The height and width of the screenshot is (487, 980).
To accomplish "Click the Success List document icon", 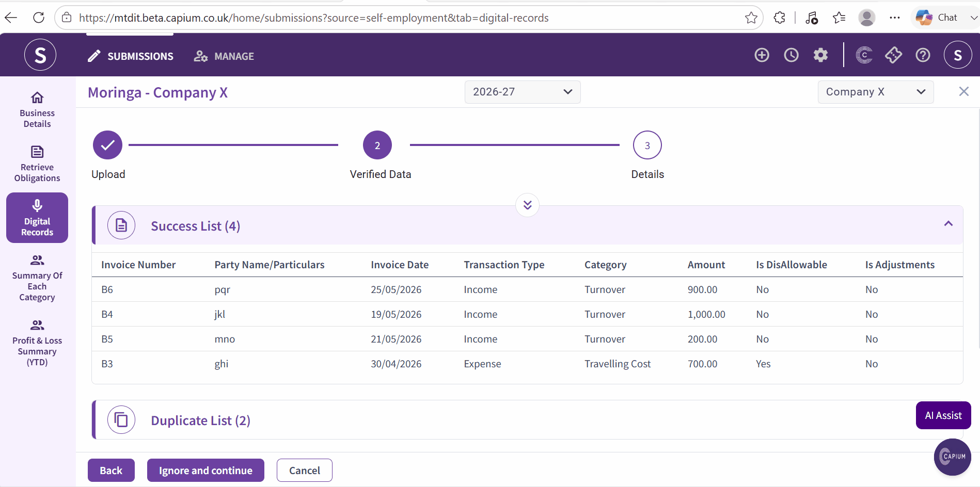I will [x=121, y=225].
